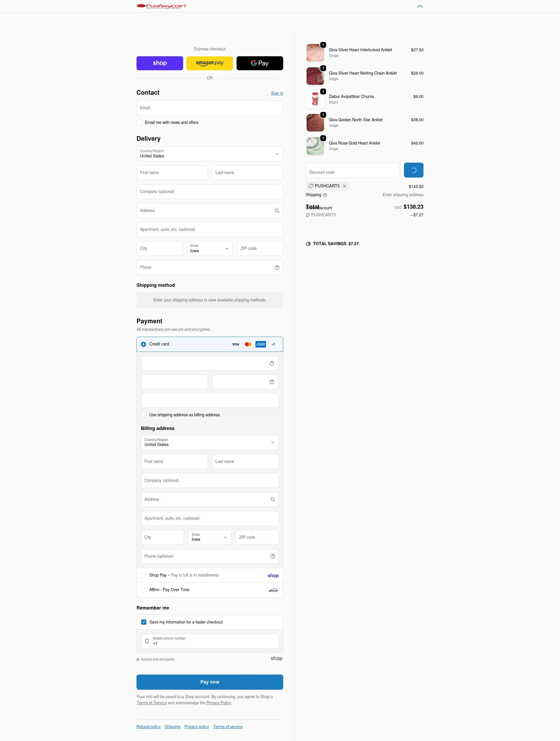The image size is (560, 741).
Task: Click the address search icon
Action: click(277, 210)
